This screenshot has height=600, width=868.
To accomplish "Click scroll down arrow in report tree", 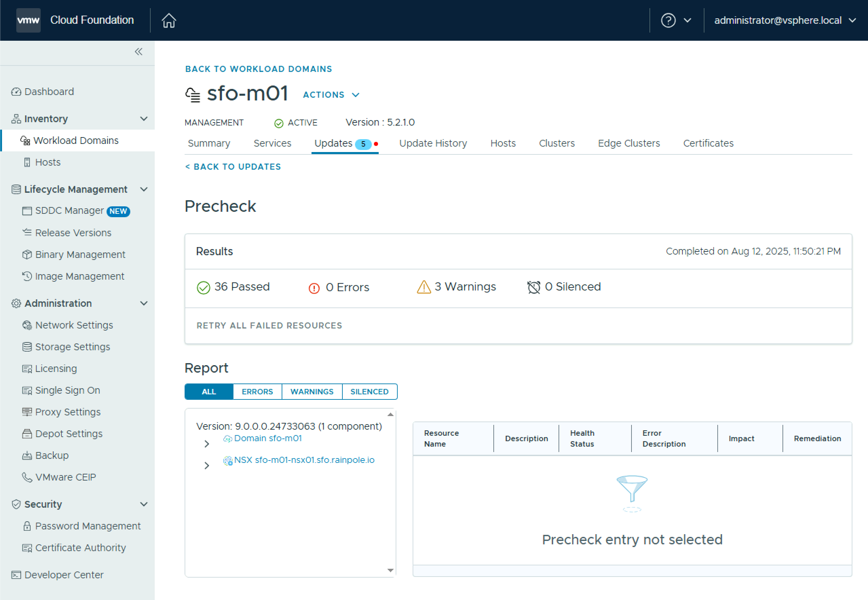I will point(390,570).
